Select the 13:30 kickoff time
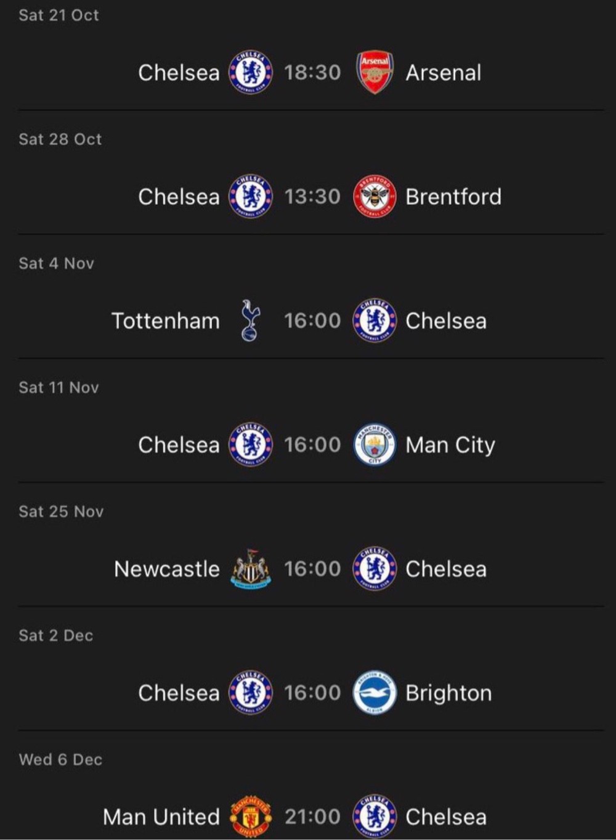616x840 pixels. 312,197
